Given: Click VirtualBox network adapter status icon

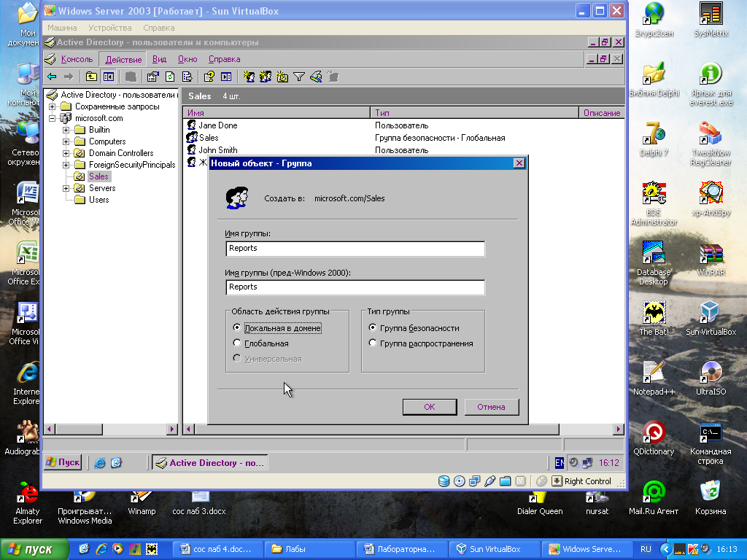Looking at the screenshot, I should click(474, 481).
